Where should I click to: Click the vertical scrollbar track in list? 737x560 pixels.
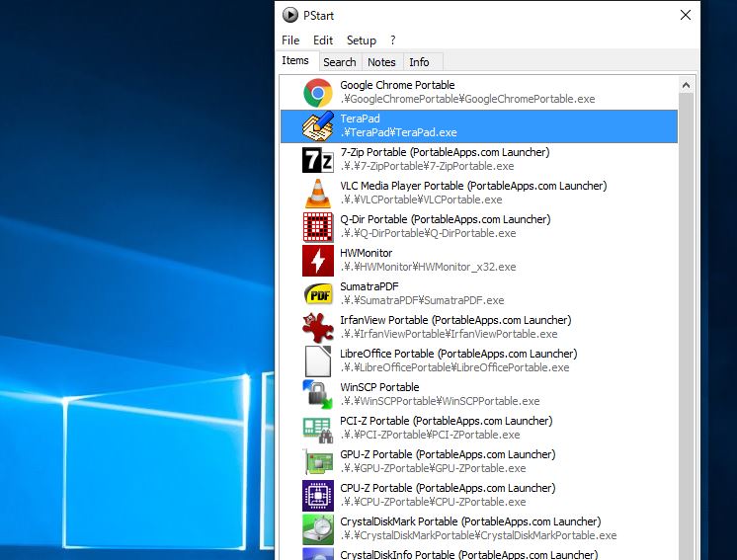pos(686,327)
